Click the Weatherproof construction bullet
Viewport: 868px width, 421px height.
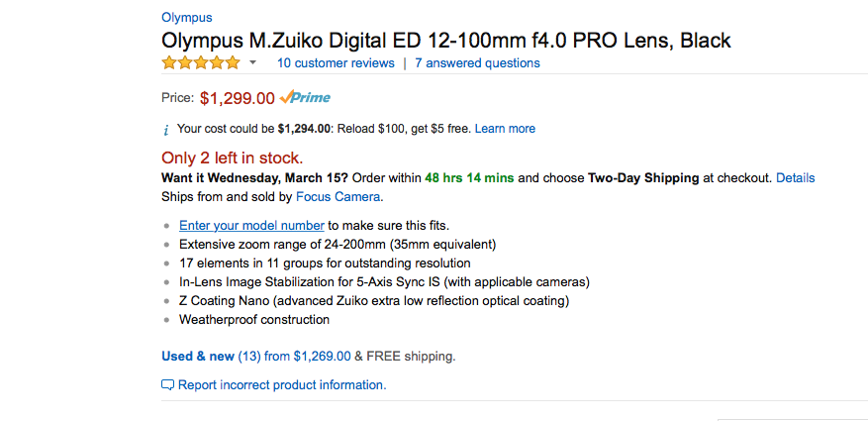pyautogui.click(x=254, y=320)
